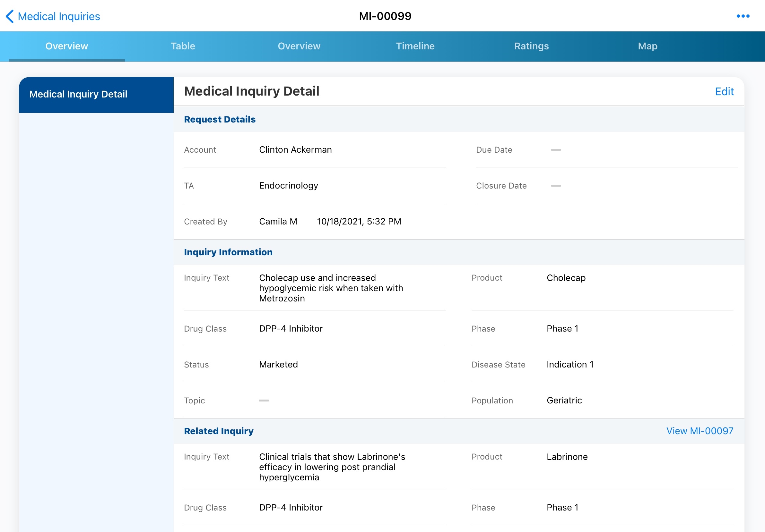Select the first Overview tab
The width and height of the screenshot is (765, 532).
click(67, 46)
